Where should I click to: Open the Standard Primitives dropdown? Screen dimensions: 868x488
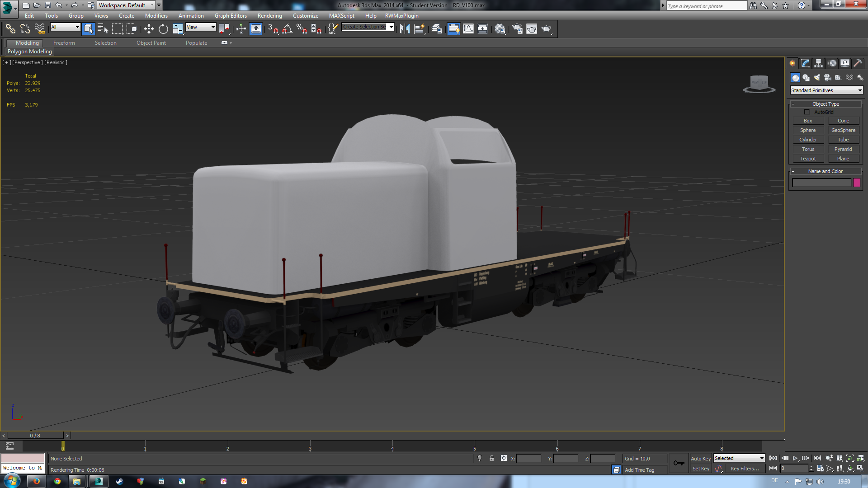pyautogui.click(x=826, y=90)
